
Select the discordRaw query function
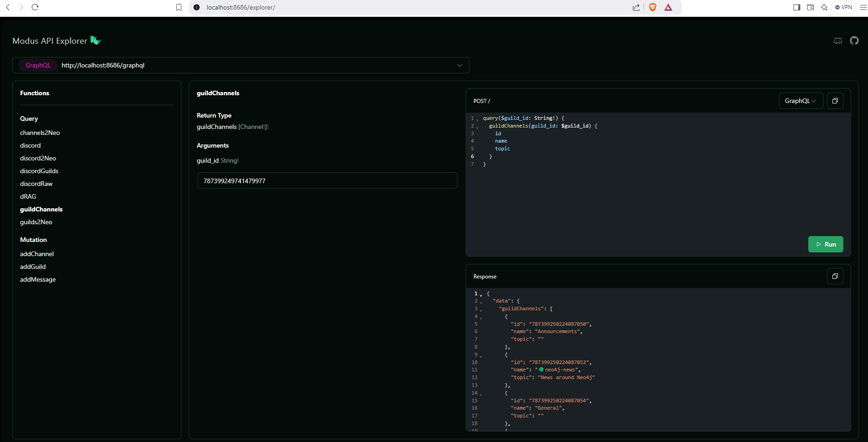pos(36,184)
